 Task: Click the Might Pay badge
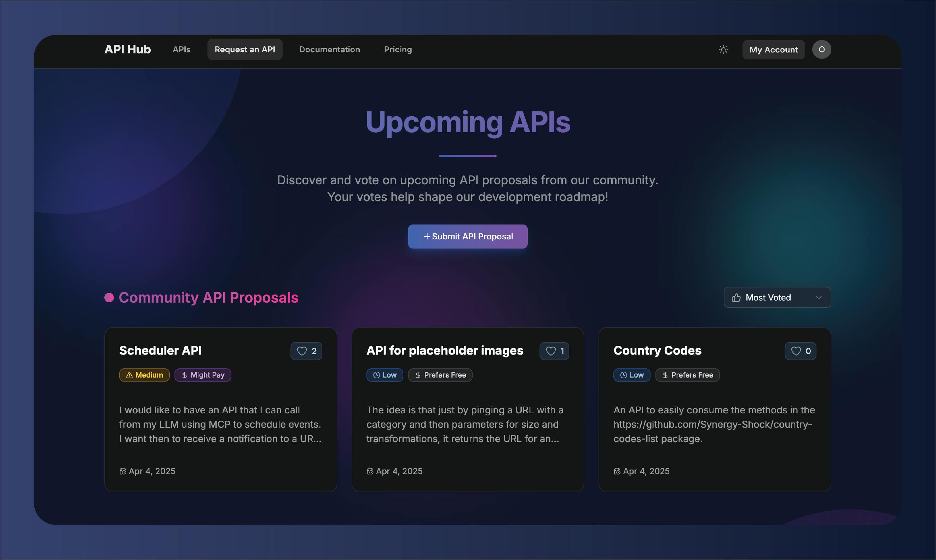click(x=203, y=375)
